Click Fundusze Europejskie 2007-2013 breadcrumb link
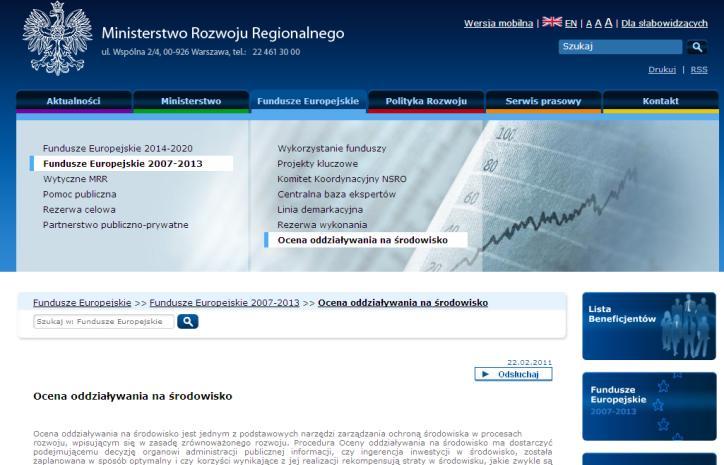 (x=224, y=302)
